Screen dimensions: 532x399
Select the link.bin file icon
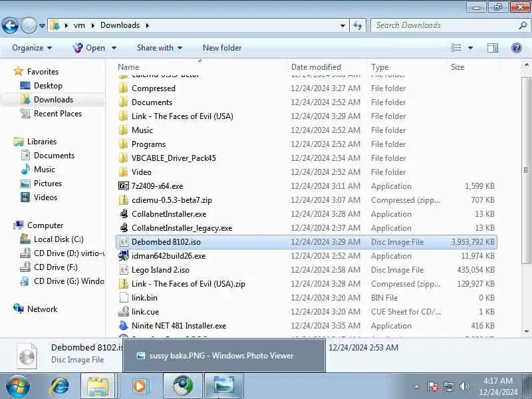(x=124, y=297)
